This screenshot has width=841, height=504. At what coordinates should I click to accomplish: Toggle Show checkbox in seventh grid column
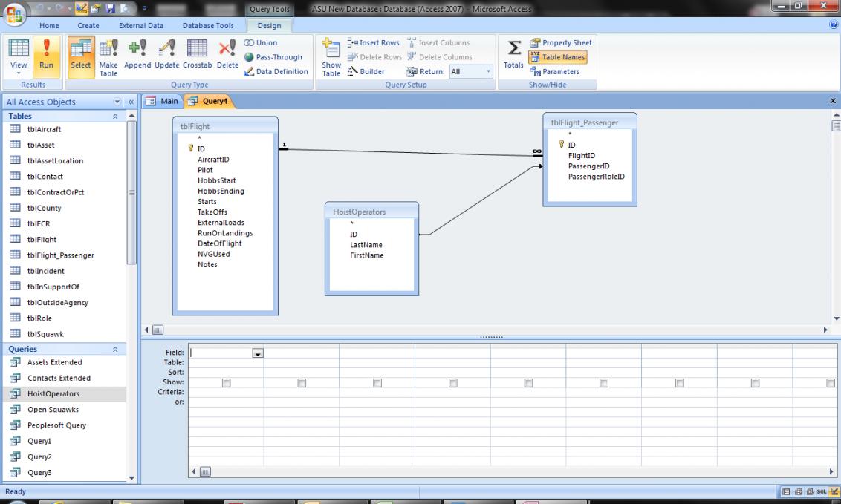[x=680, y=383]
